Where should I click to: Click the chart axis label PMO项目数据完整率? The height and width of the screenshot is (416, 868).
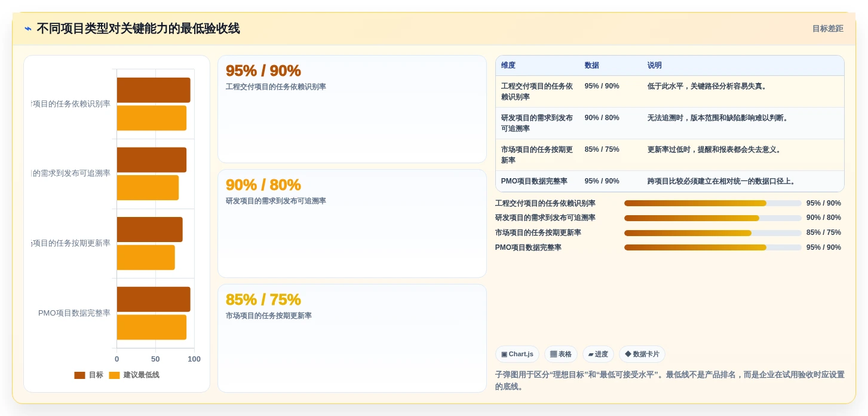(74, 313)
